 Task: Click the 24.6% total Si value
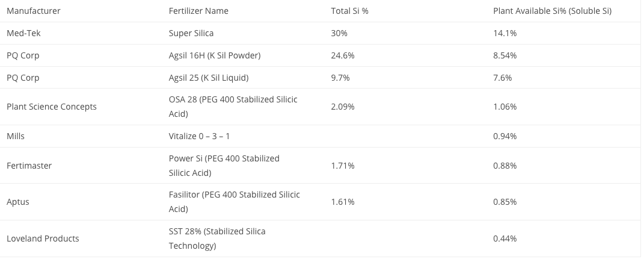pyautogui.click(x=343, y=55)
